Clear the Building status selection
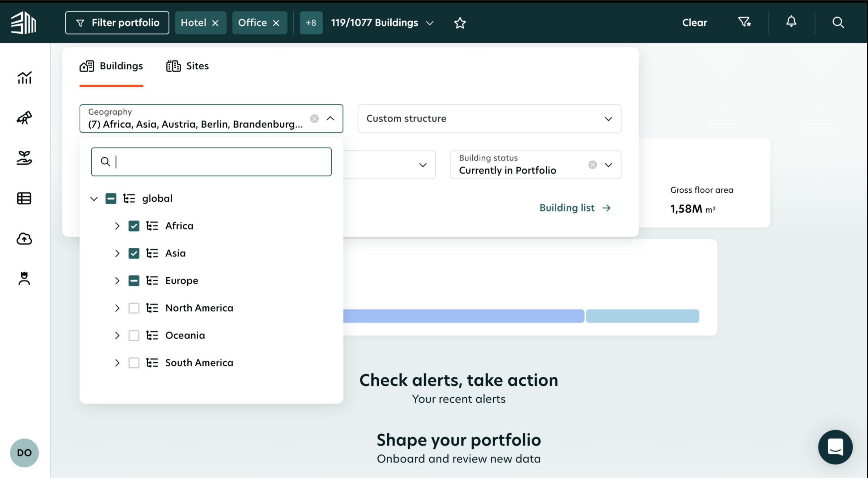This screenshot has width=868, height=478. click(592, 165)
